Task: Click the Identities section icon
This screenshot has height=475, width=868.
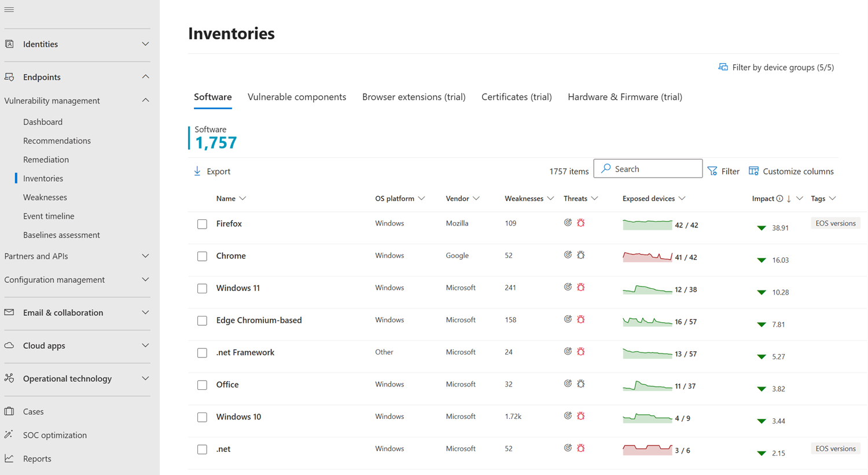Action: click(x=9, y=44)
